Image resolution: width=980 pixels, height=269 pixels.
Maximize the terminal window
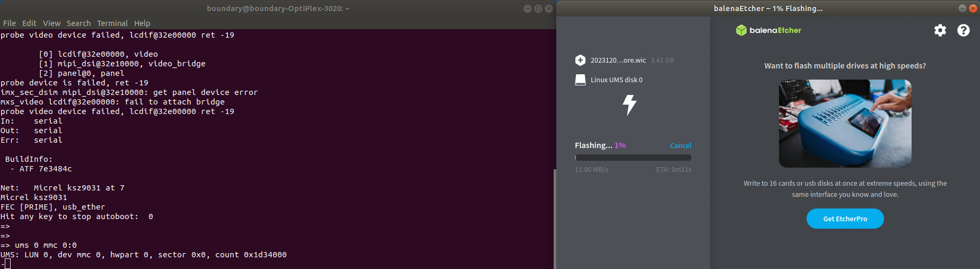(x=538, y=8)
